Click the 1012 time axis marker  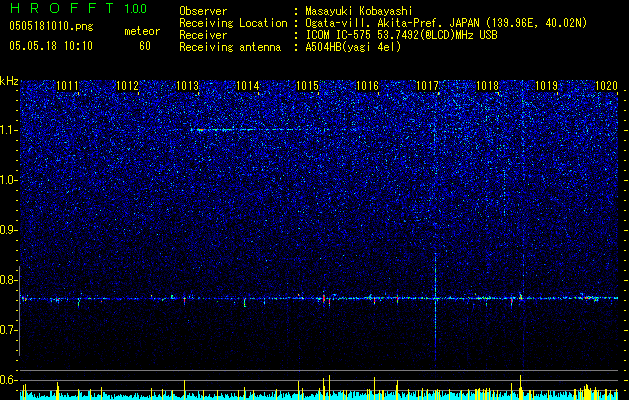tap(127, 85)
